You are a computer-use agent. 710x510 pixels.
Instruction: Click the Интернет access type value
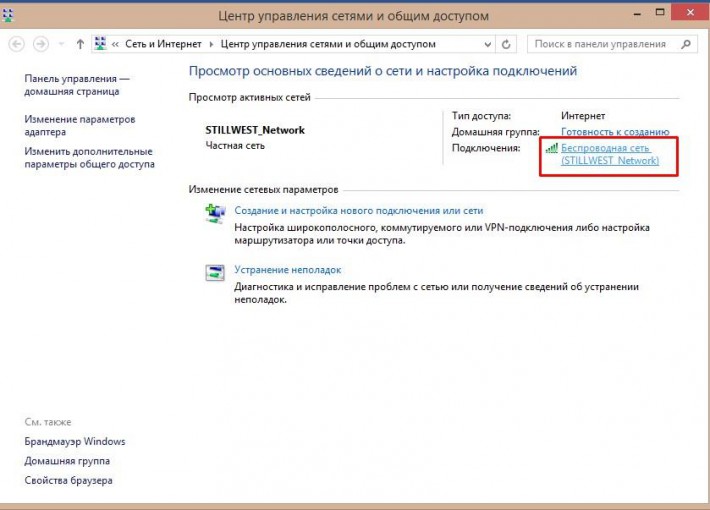(583, 116)
